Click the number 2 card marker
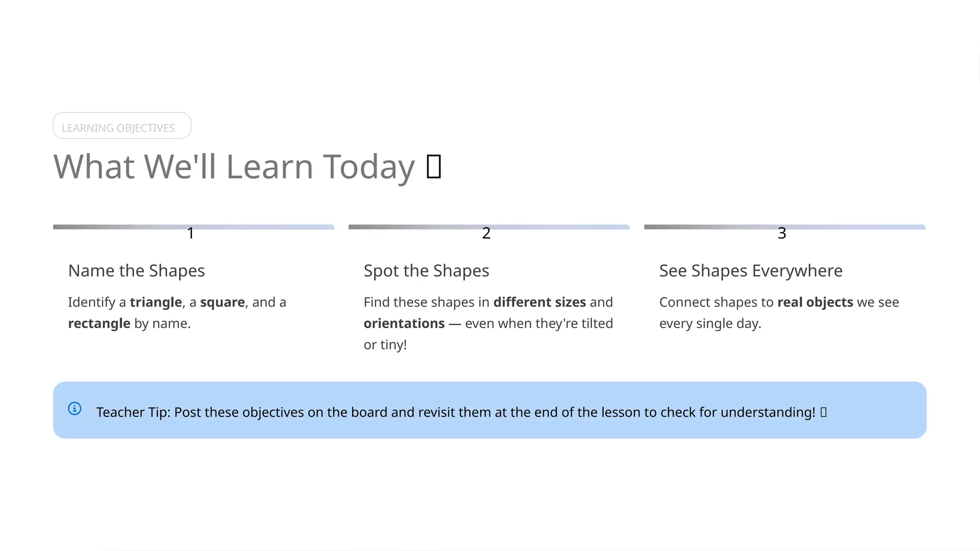This screenshot has width=980, height=551. click(486, 233)
